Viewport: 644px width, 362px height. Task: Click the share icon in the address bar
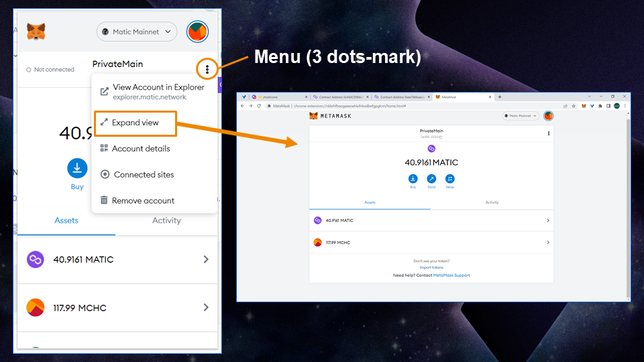566,106
